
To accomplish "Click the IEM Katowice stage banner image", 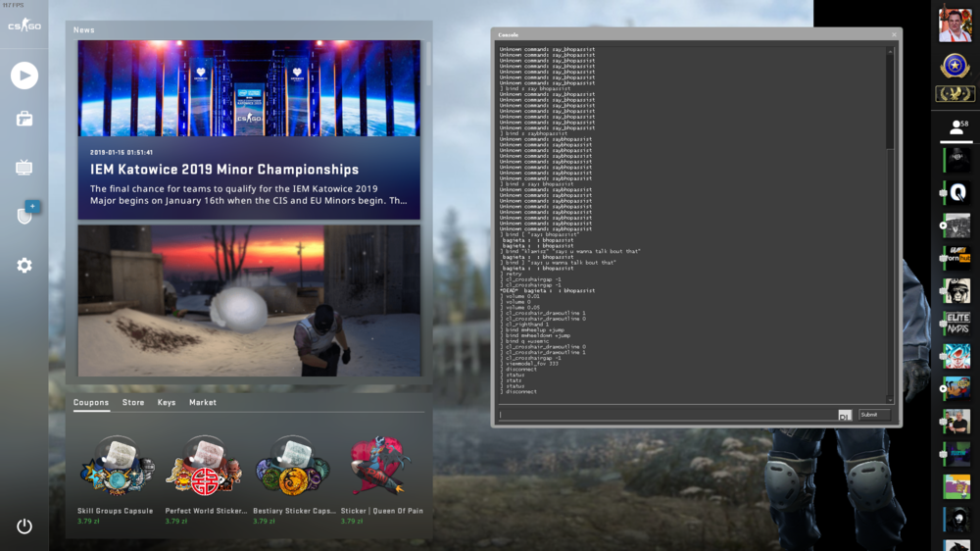I will point(249,88).
